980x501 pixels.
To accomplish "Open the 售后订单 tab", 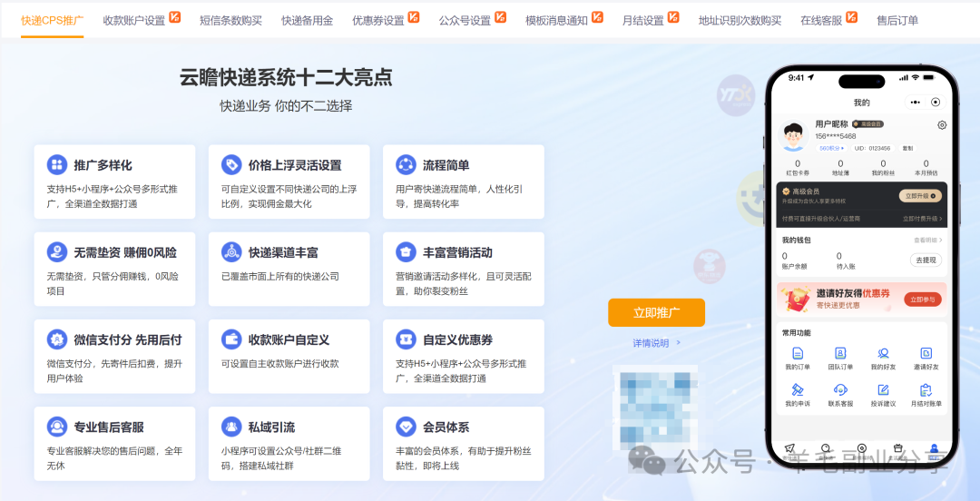I will 897,21.
